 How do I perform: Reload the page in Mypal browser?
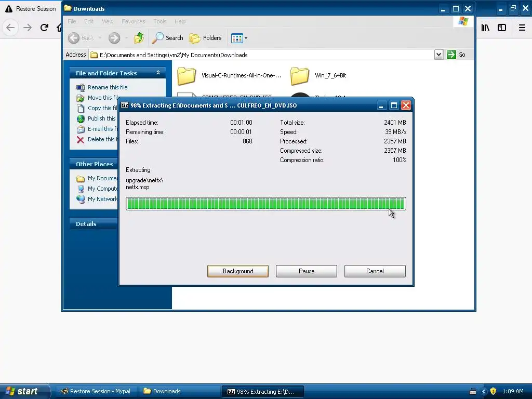click(44, 28)
